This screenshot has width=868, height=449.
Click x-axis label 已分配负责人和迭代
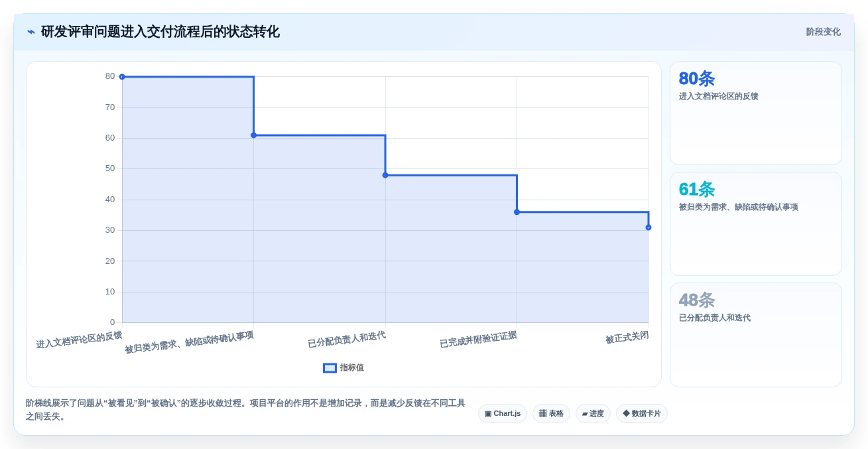click(x=347, y=340)
